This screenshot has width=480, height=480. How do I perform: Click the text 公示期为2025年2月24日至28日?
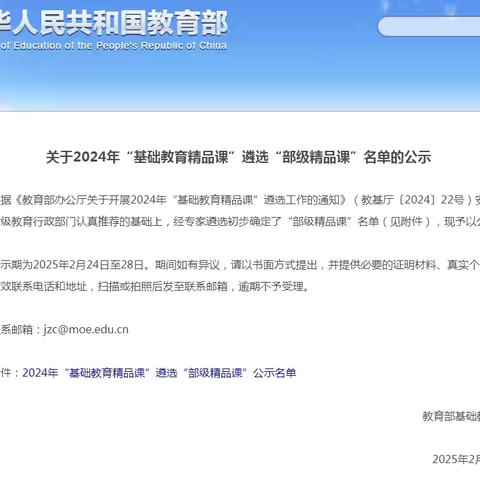(73, 265)
